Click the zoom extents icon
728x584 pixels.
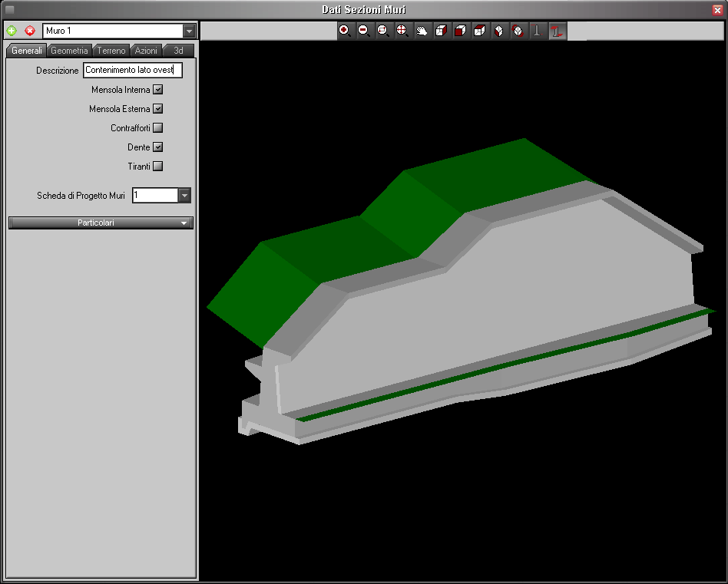(402, 31)
